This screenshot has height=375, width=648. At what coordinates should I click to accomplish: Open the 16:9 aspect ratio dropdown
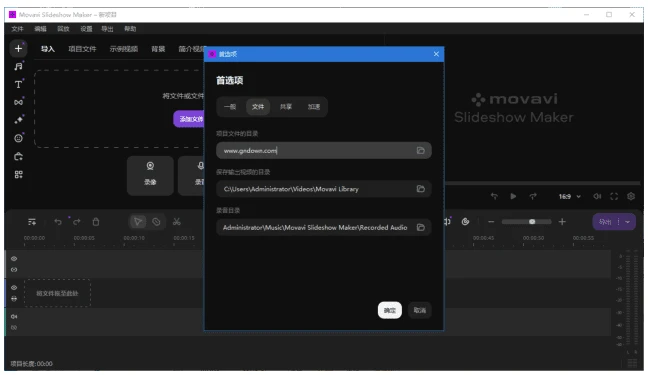tap(570, 197)
